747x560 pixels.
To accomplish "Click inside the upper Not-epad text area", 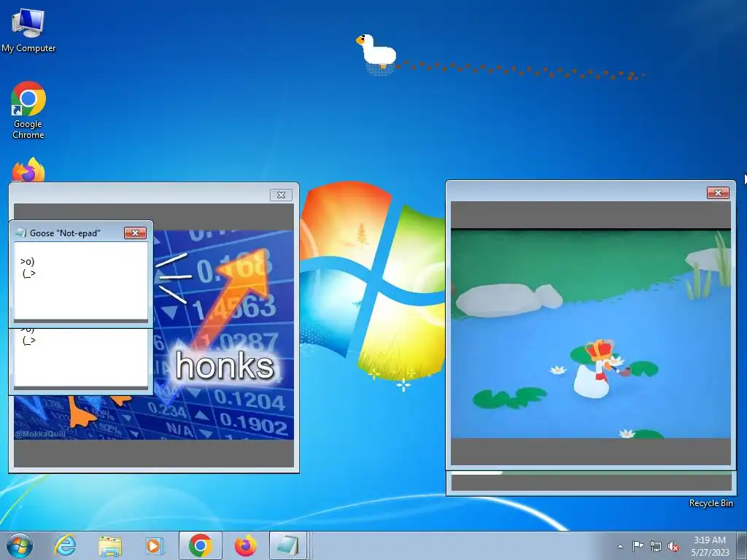I will pyautogui.click(x=81, y=281).
